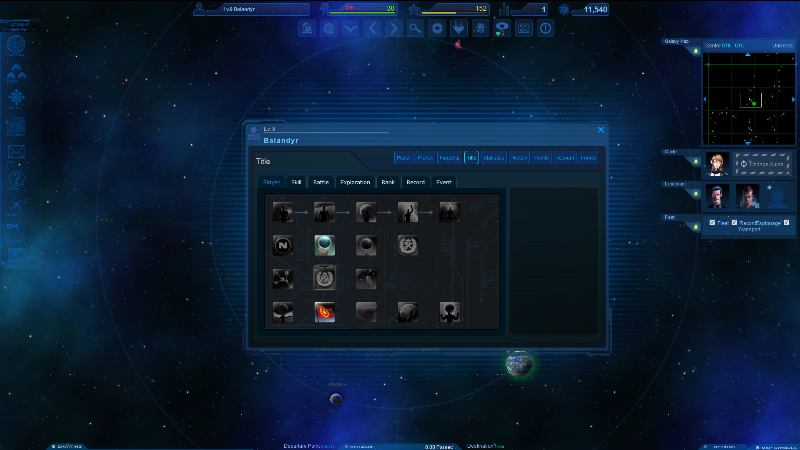
Task: Open the Quest question-mark icon in sidebar
Action: point(16,179)
